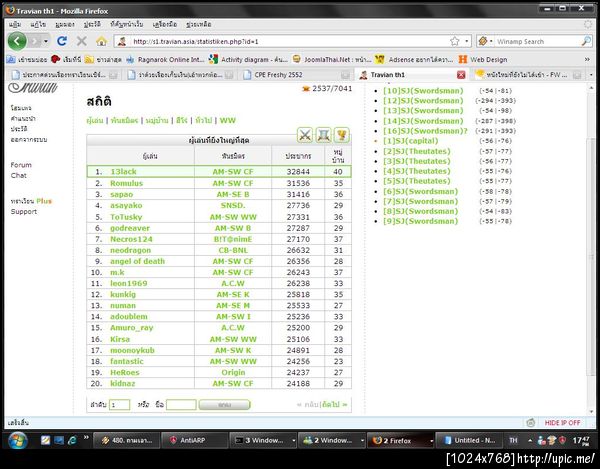
Task: Open the Windows Start orb
Action: click(18, 440)
